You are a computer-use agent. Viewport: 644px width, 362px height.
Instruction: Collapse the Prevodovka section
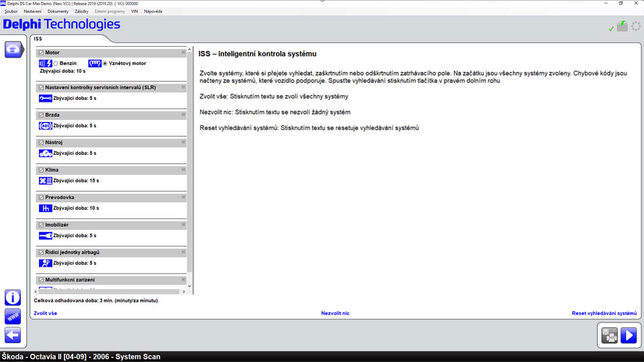[x=183, y=197]
